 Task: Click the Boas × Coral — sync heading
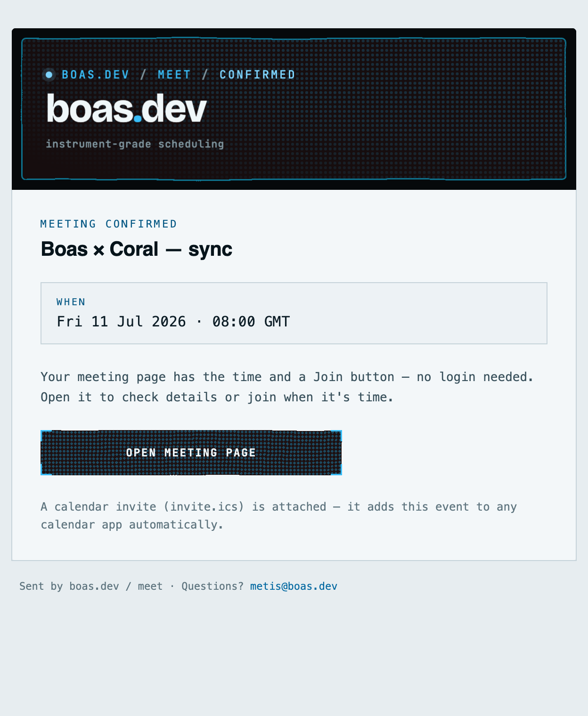point(137,249)
